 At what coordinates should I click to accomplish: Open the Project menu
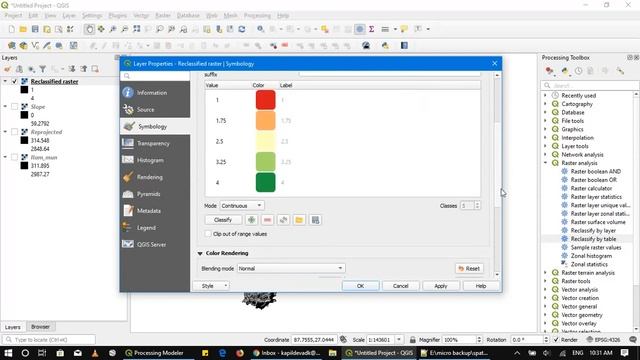[13, 16]
